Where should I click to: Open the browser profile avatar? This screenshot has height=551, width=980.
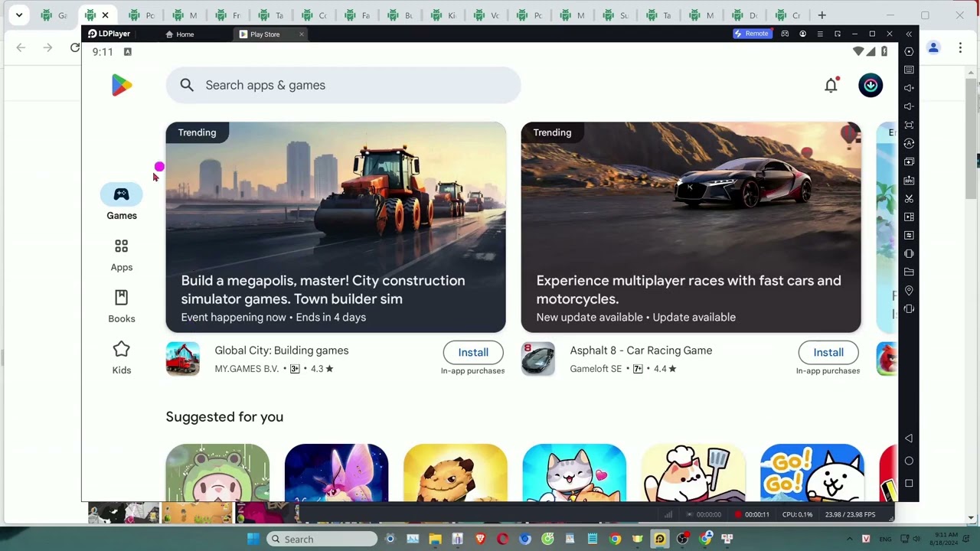pyautogui.click(x=933, y=47)
